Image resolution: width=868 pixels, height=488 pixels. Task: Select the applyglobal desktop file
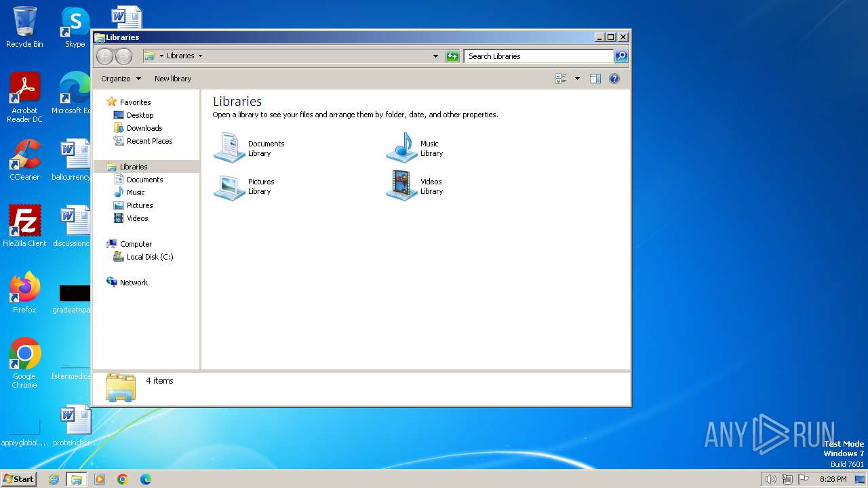[x=24, y=434]
